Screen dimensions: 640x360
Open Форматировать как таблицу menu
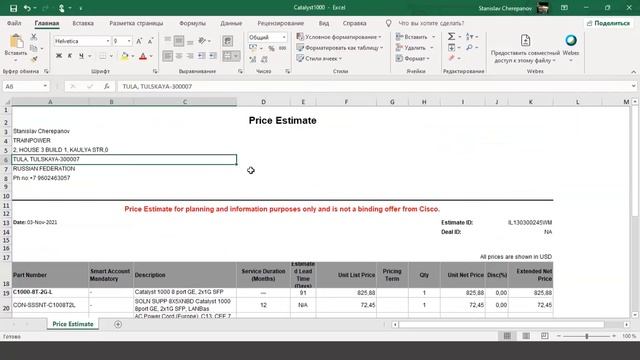[340, 48]
